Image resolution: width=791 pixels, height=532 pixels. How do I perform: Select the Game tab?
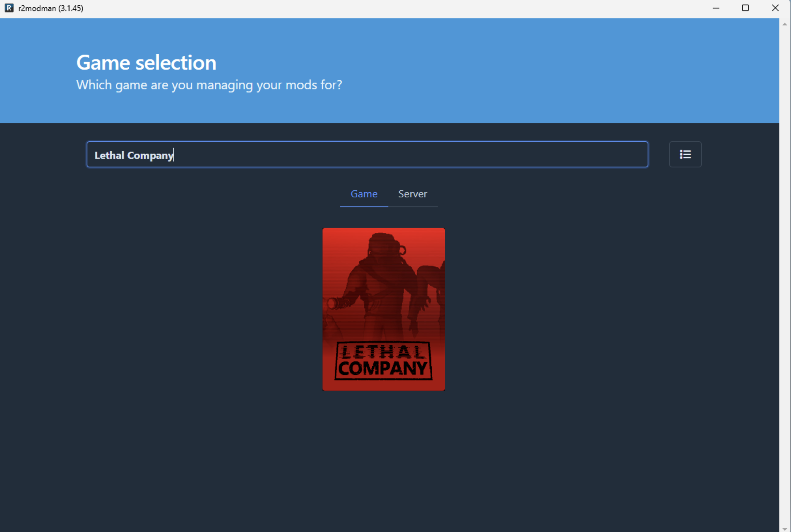(x=364, y=194)
